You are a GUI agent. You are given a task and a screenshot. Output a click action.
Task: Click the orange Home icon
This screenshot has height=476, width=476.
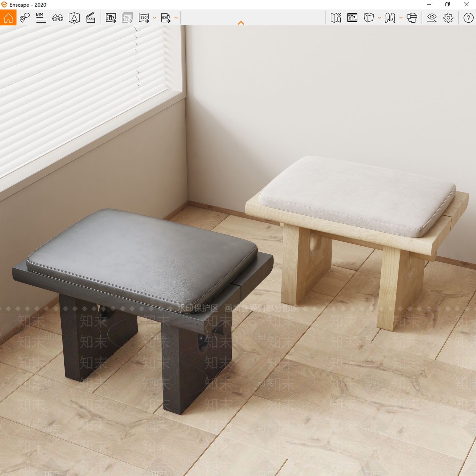pyautogui.click(x=8, y=18)
